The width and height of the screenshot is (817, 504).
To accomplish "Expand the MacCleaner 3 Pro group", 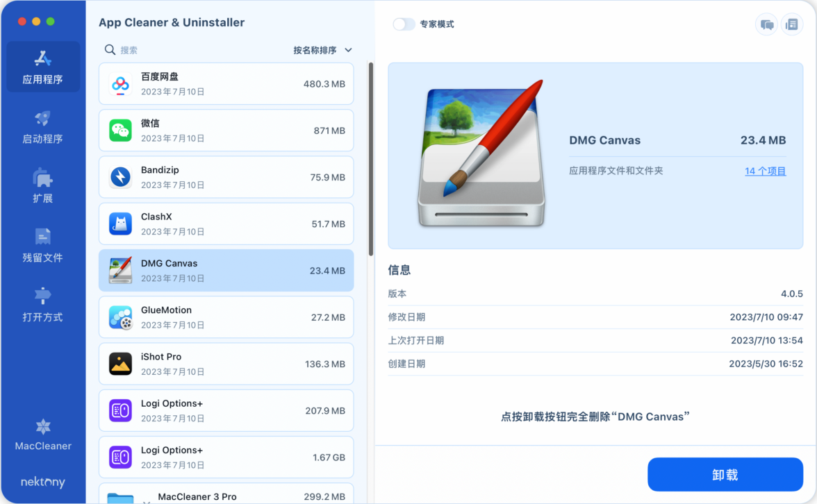I will (147, 501).
